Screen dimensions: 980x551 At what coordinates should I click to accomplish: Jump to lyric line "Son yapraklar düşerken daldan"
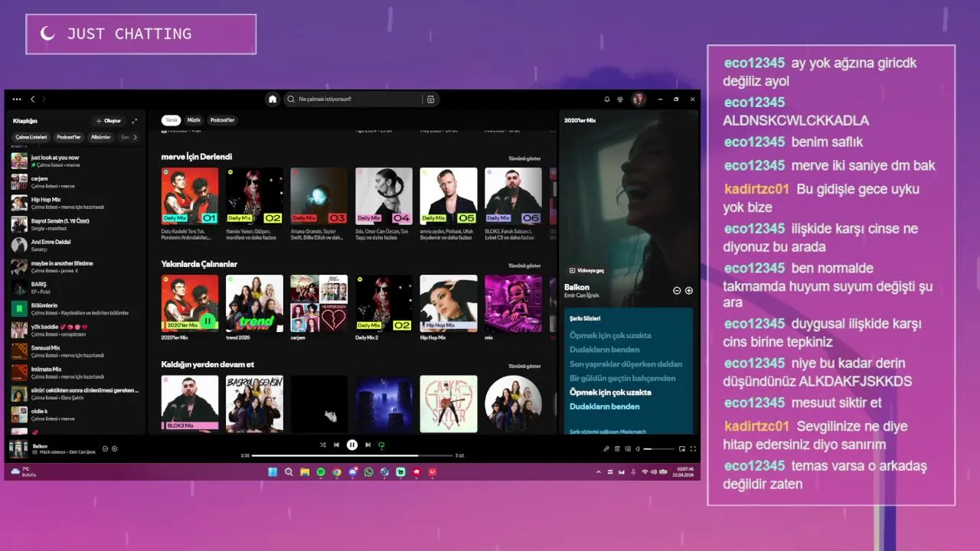tap(626, 364)
